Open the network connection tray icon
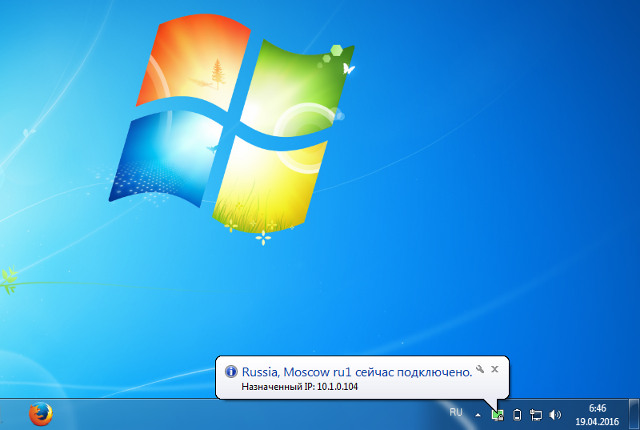The width and height of the screenshot is (640, 430). coord(536,415)
